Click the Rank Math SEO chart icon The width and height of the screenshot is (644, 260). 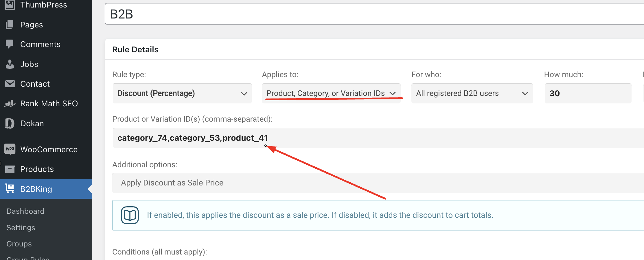(x=10, y=103)
